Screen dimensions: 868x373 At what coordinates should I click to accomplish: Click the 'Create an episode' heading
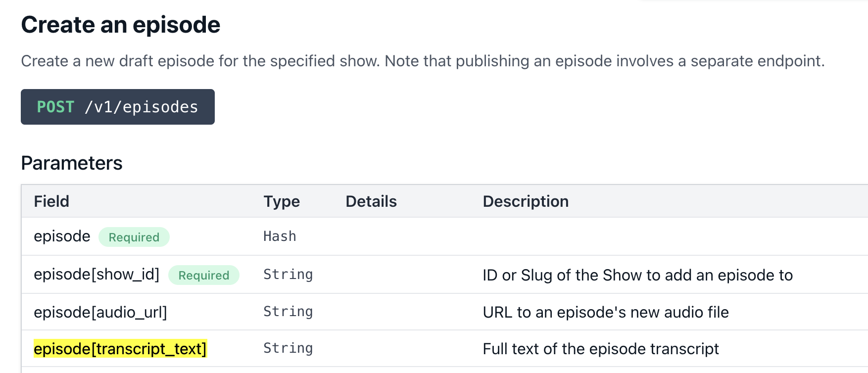click(x=120, y=25)
